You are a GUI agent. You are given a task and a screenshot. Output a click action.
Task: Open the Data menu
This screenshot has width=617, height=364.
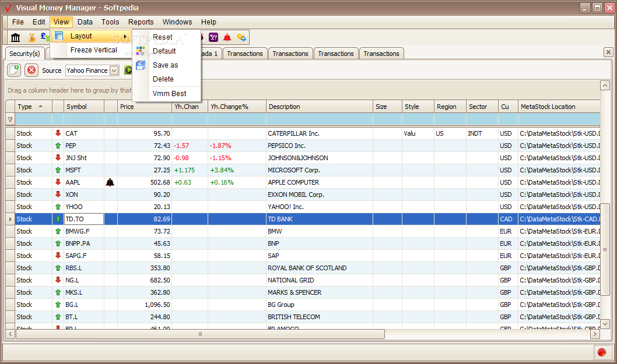click(85, 22)
